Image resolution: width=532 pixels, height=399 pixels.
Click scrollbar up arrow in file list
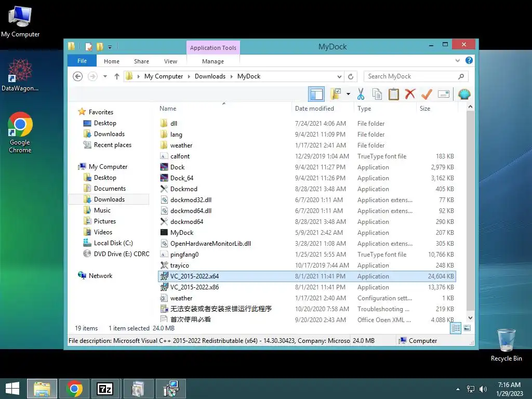tap(470, 107)
